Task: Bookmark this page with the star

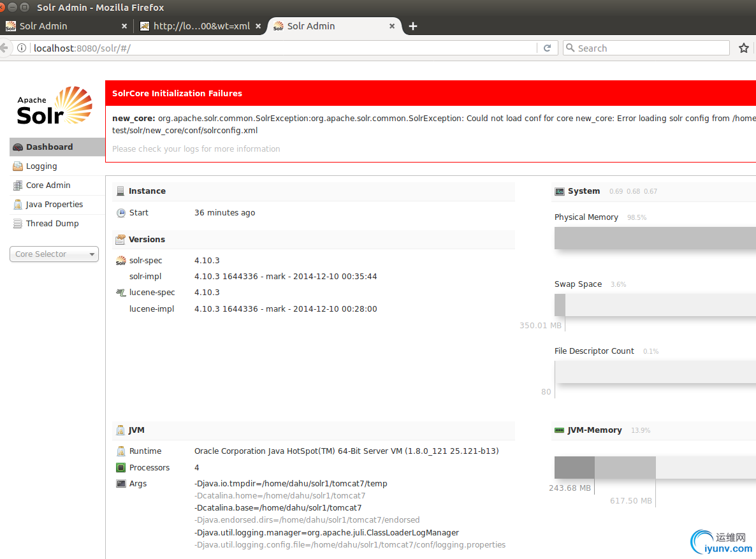Action: tap(744, 48)
